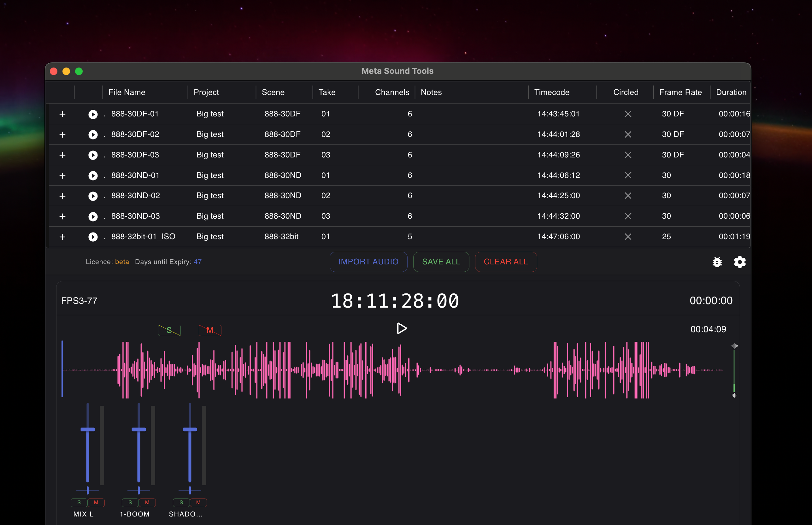
Task: Expand the 888-30DF-01 row details
Action: [x=62, y=114]
